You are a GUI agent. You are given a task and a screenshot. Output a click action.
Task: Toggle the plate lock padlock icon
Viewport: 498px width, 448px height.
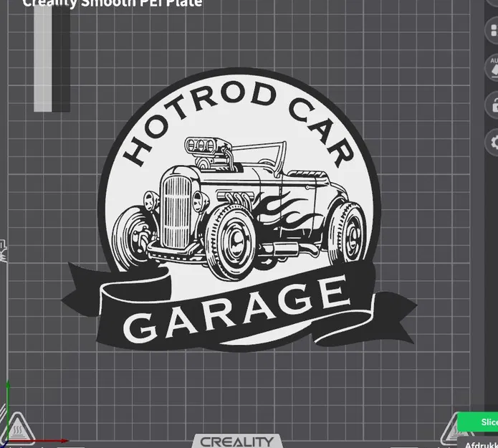pyautogui.click(x=493, y=105)
